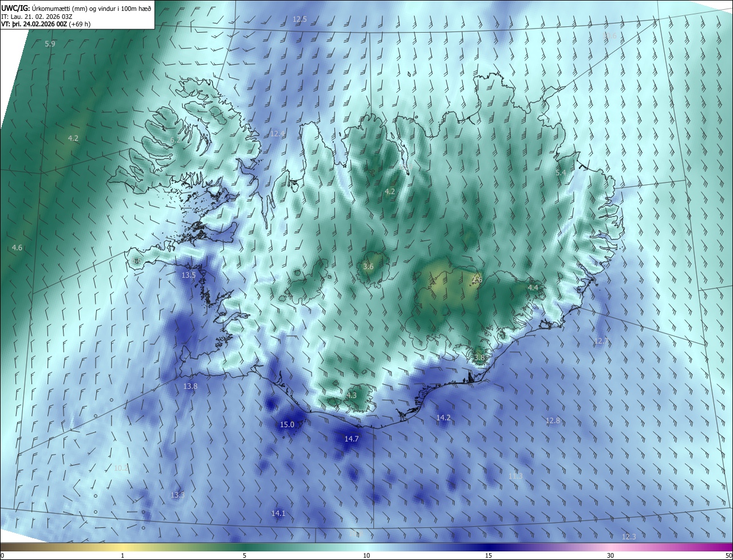
Task: Click the colorbar tick label 5
Action: (x=245, y=555)
